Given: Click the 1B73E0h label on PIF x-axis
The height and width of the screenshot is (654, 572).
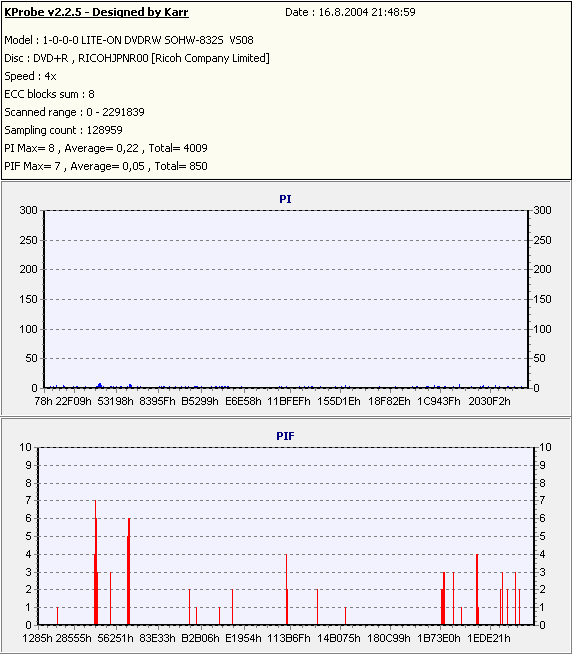Looking at the screenshot, I should pos(439,638).
